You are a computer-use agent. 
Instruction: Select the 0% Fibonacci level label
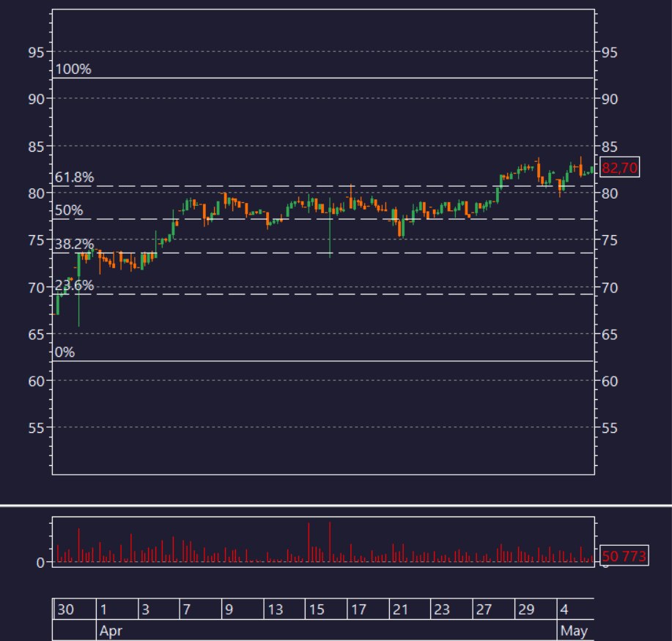click(64, 352)
